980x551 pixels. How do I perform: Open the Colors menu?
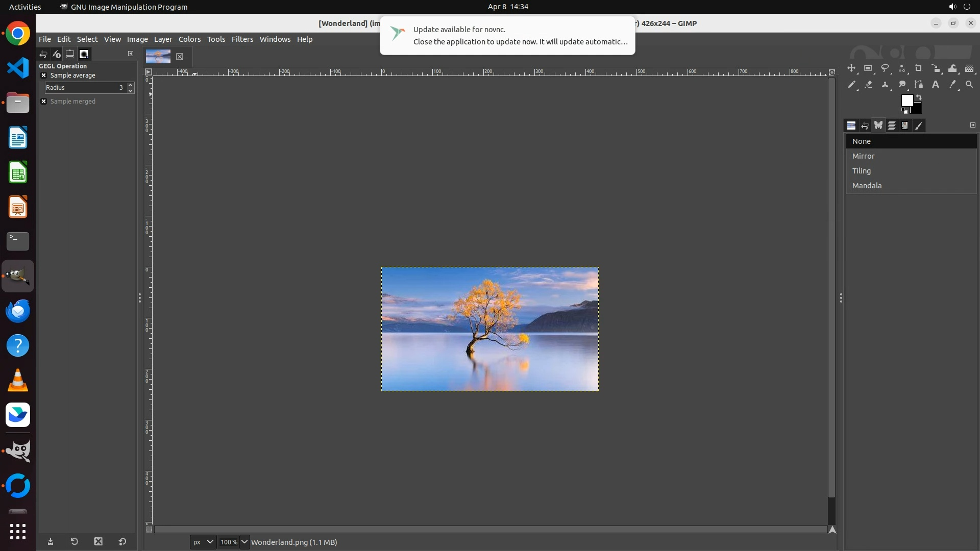pos(189,39)
